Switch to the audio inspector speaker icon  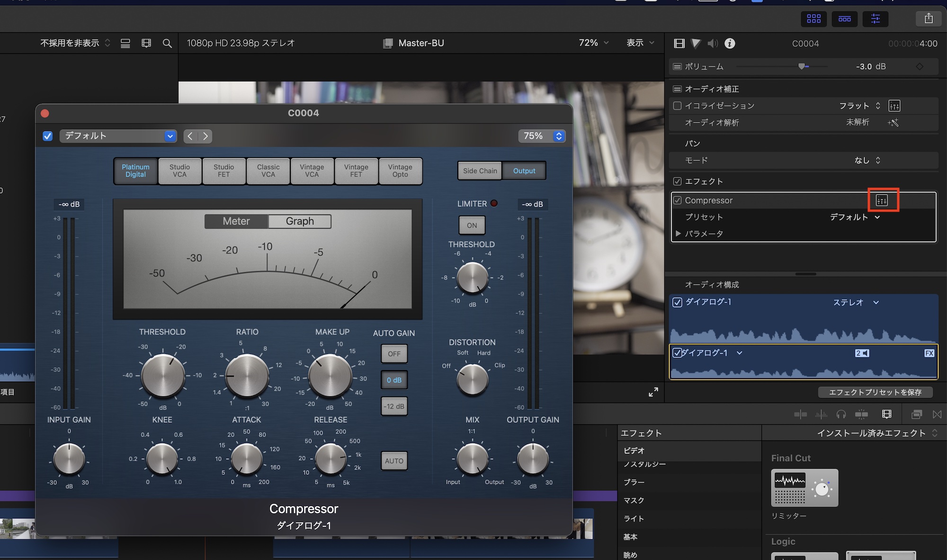pyautogui.click(x=712, y=44)
